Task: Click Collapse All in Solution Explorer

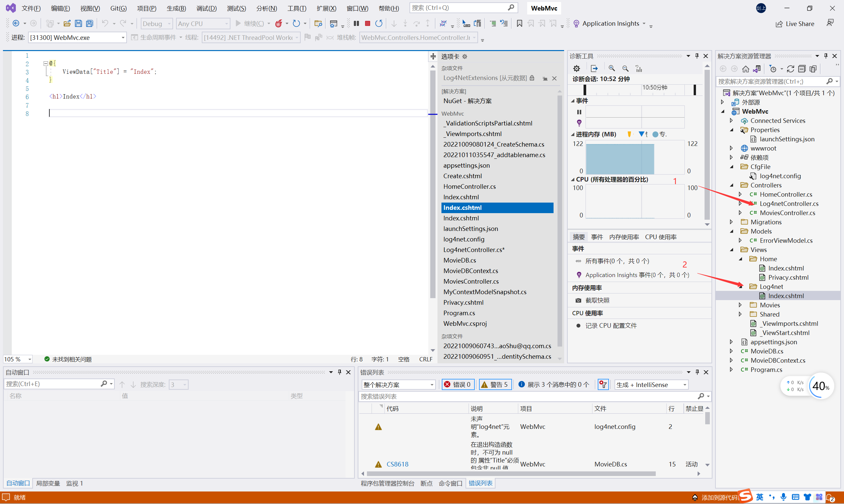Action: (802, 69)
